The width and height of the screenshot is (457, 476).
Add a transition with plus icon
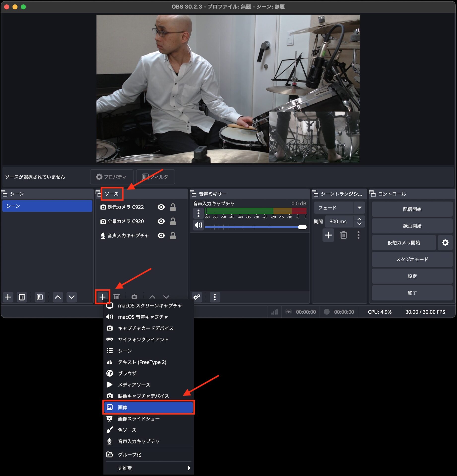(328, 235)
